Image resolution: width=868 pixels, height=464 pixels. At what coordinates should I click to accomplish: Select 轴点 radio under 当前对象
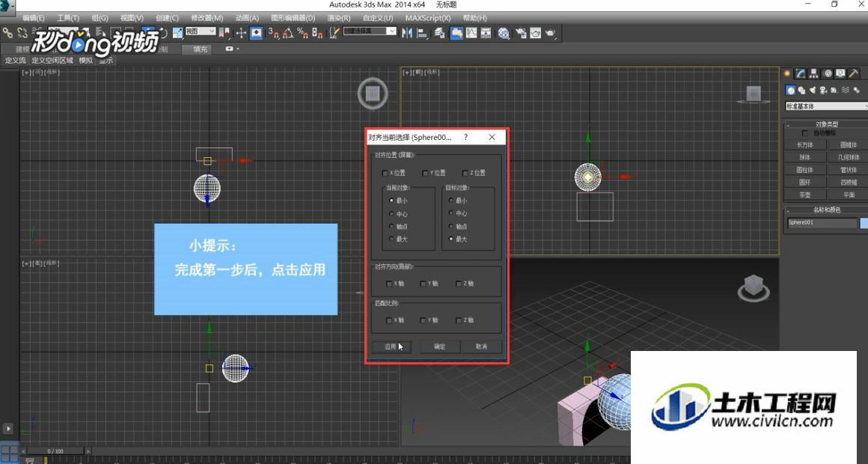click(x=392, y=227)
